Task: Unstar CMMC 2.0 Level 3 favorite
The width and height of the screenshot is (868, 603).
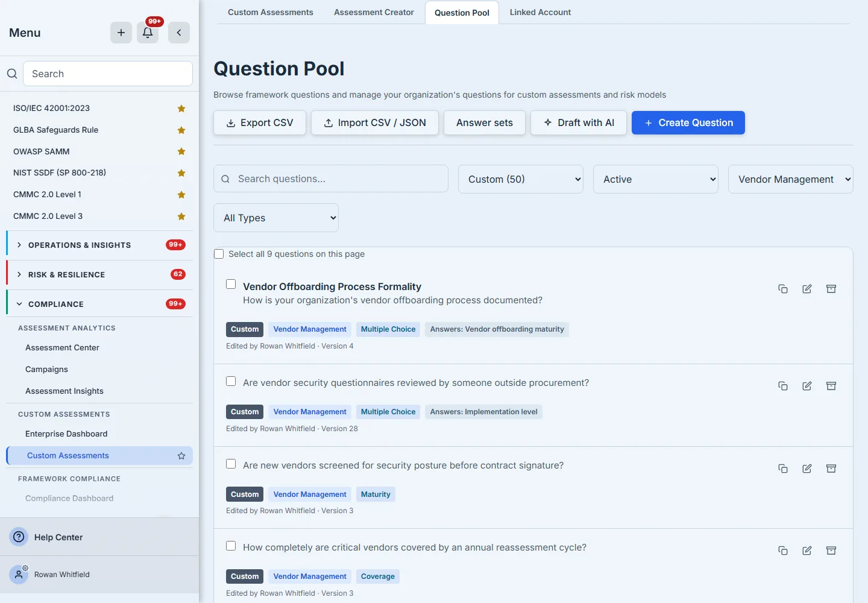Action: (x=181, y=216)
